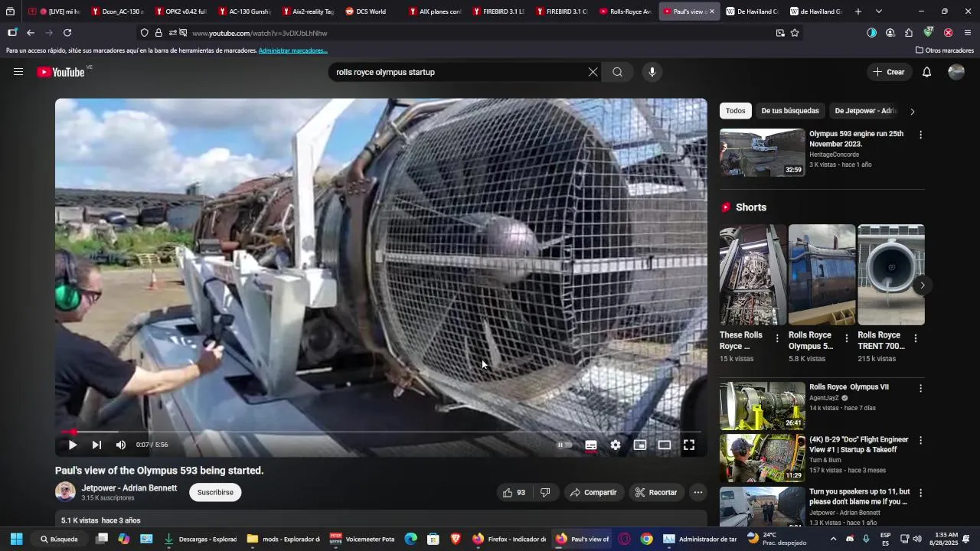This screenshot has width=980, height=551.
Task: Open Olympus 593 engine run thumbnail
Action: [763, 153]
